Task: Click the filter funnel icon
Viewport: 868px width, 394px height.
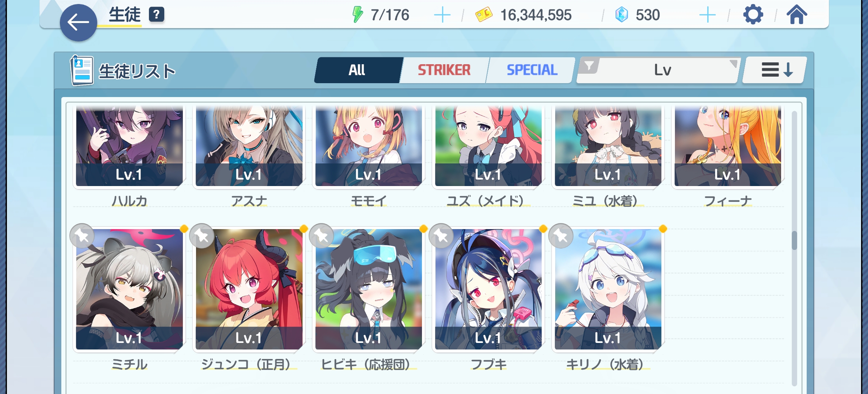Action: [589, 66]
